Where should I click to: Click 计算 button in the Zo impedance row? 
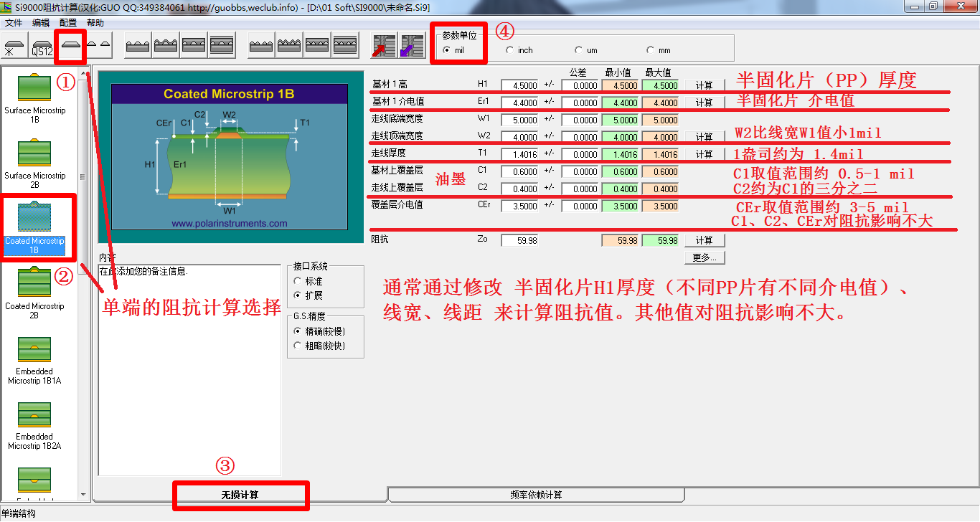coord(705,240)
